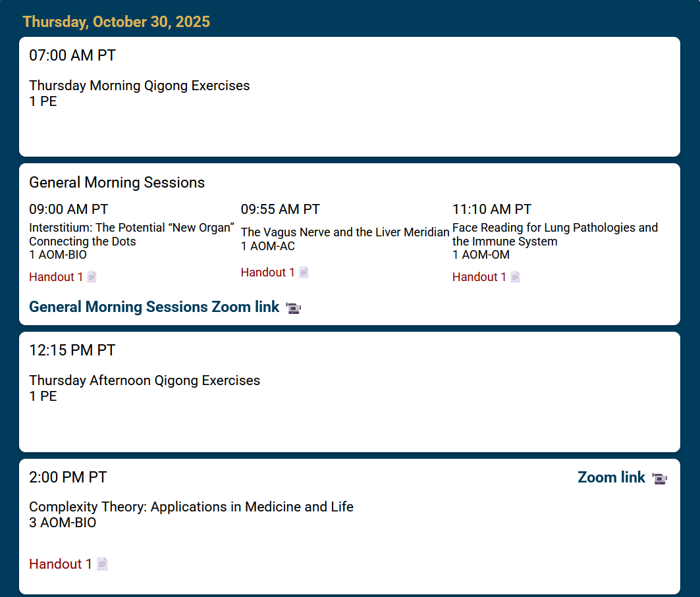Click the Thursday, October 30, 2025 heading

pos(117,22)
